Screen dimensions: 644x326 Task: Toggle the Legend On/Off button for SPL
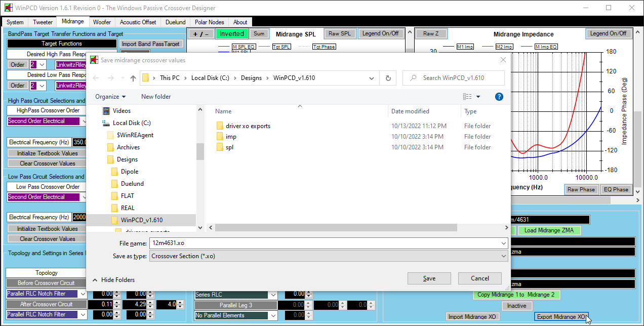tap(380, 33)
